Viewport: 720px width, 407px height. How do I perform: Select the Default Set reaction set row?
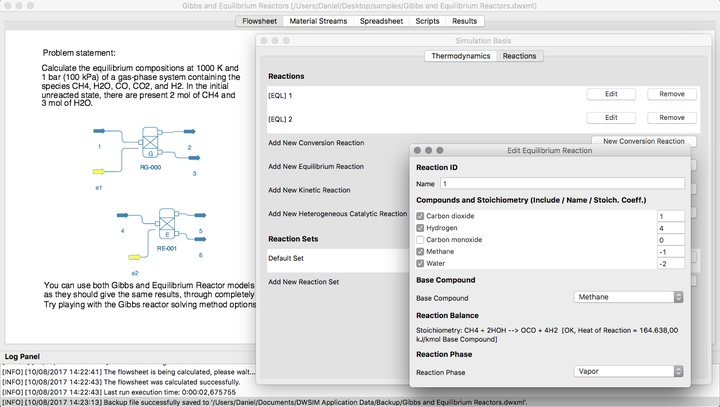[x=338, y=259]
